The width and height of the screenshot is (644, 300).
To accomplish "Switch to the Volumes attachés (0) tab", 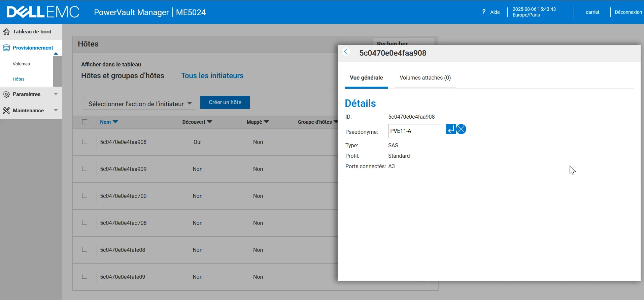I will (425, 78).
